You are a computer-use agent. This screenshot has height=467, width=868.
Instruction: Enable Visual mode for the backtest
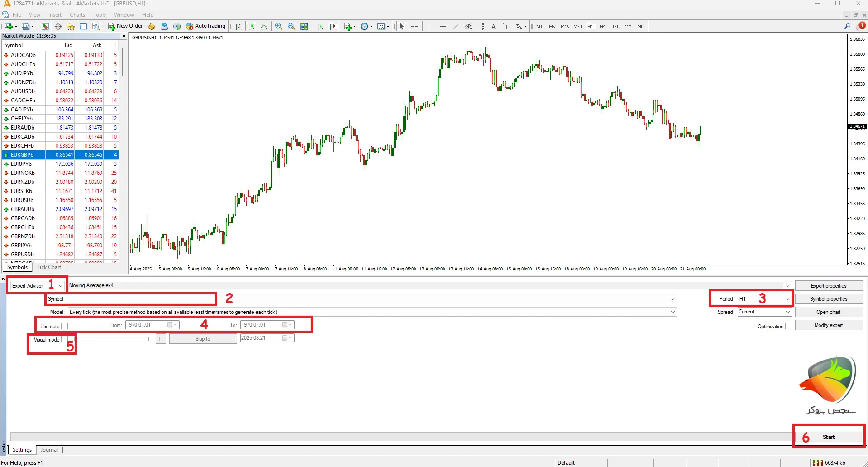[x=65, y=339]
